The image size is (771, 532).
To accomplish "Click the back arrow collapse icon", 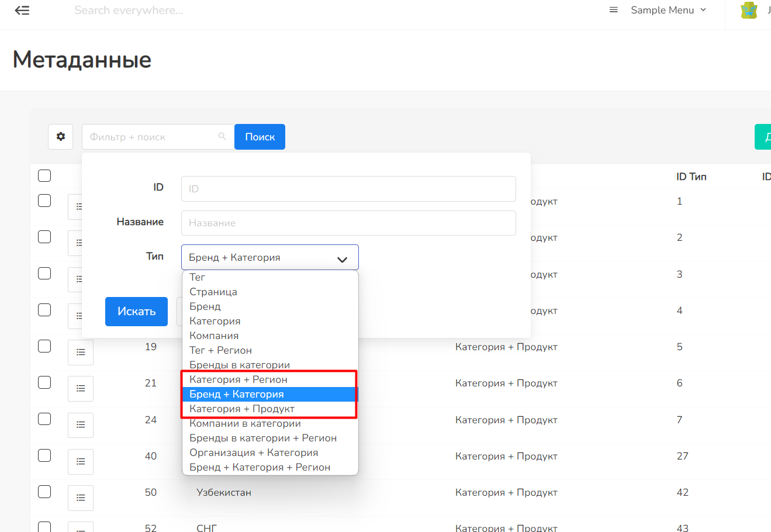I will pyautogui.click(x=22, y=11).
